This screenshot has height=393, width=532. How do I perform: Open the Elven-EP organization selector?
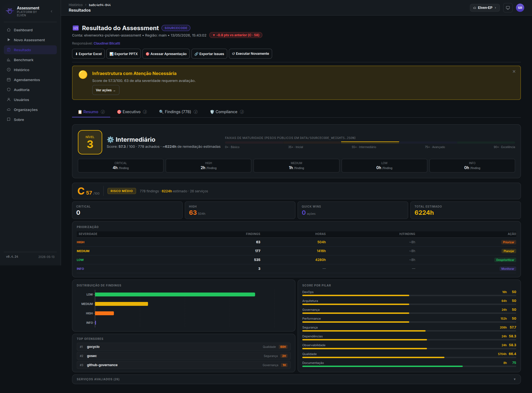(485, 8)
